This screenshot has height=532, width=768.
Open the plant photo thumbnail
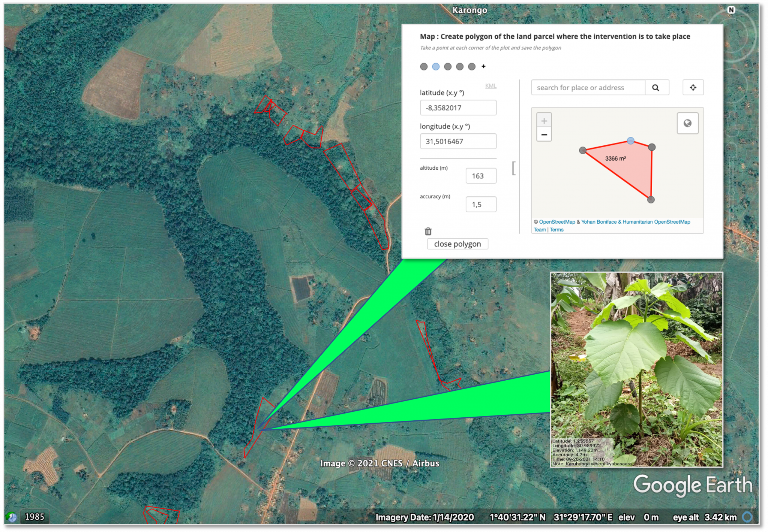pos(636,369)
